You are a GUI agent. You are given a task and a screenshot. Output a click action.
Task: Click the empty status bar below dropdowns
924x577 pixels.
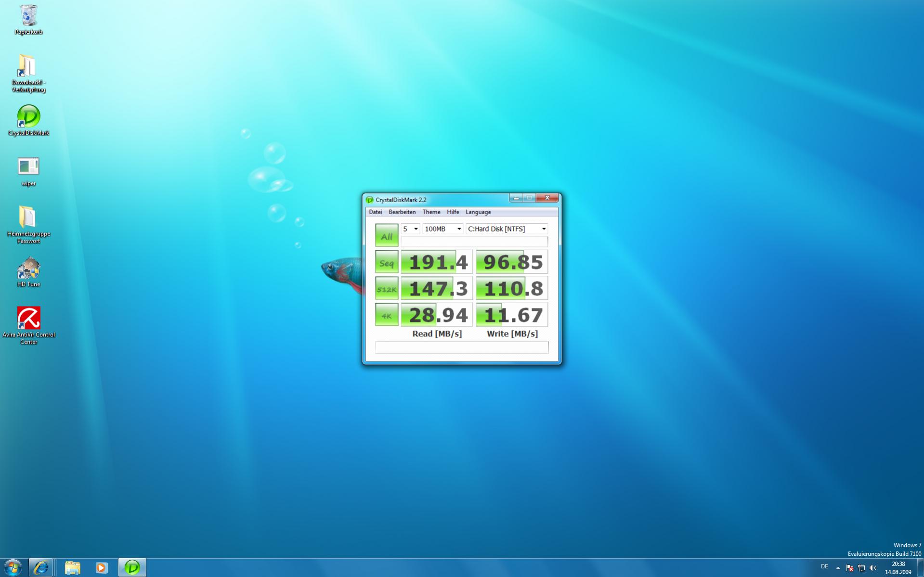[x=474, y=242]
